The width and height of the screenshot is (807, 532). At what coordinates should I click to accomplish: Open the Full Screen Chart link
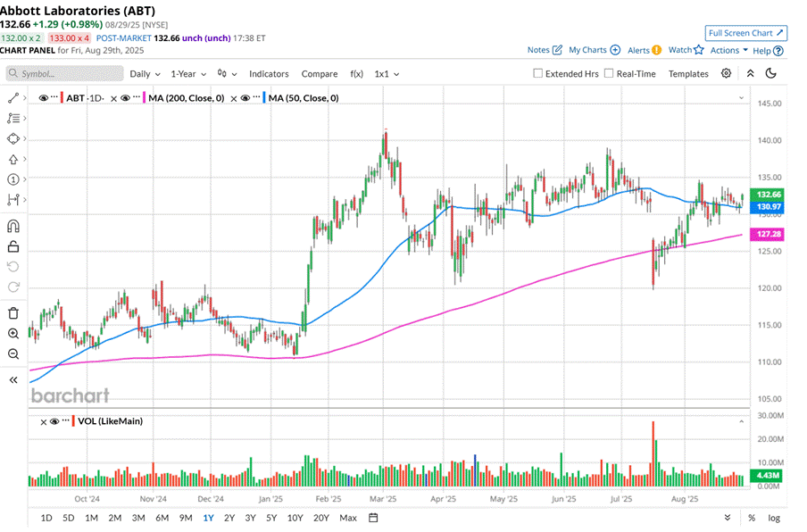point(745,33)
